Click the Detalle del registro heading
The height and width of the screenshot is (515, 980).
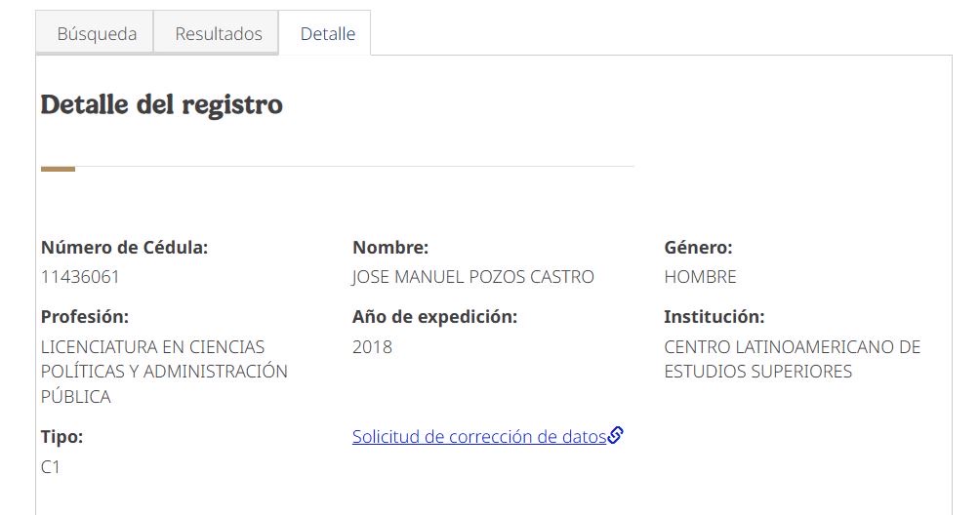(162, 105)
